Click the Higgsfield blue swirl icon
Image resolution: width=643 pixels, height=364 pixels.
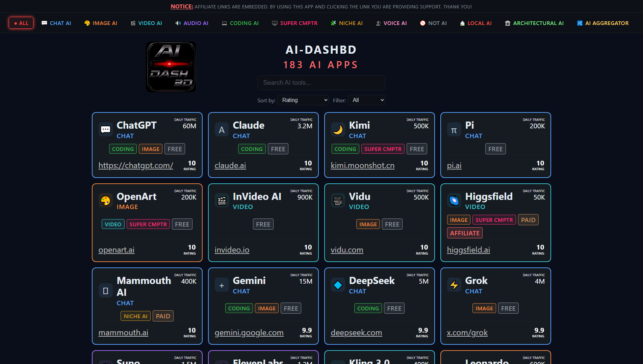[x=454, y=201]
